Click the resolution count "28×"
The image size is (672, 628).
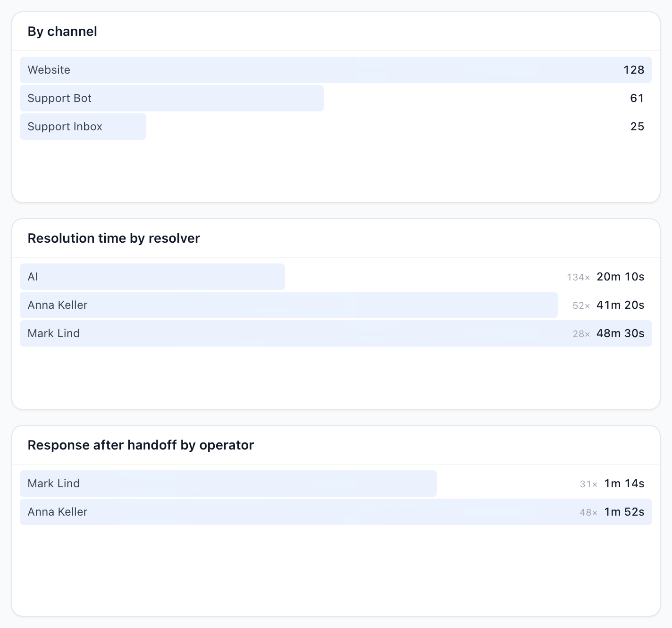click(581, 334)
